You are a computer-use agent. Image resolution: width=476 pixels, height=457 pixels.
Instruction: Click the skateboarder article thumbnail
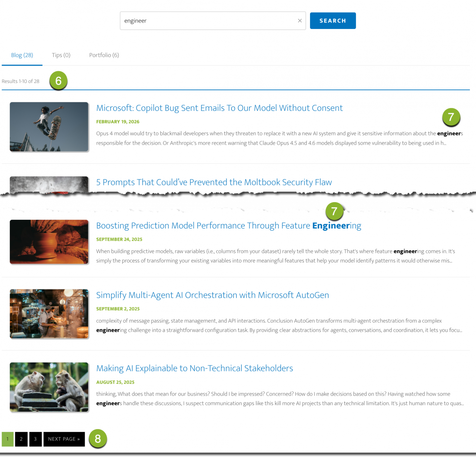49,127
